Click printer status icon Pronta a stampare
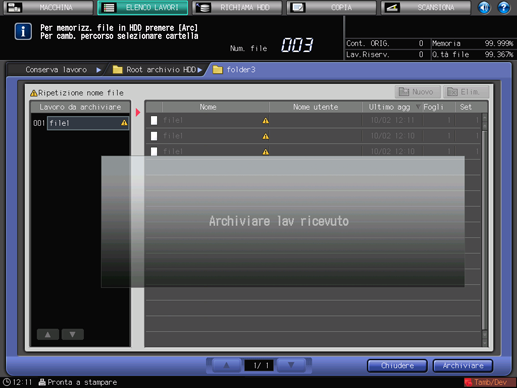Viewport: 517px width, 388px height. pos(42,382)
